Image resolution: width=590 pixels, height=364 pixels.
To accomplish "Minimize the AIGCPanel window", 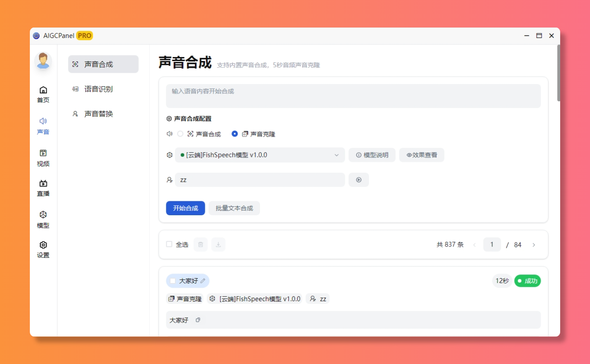I will pos(527,36).
